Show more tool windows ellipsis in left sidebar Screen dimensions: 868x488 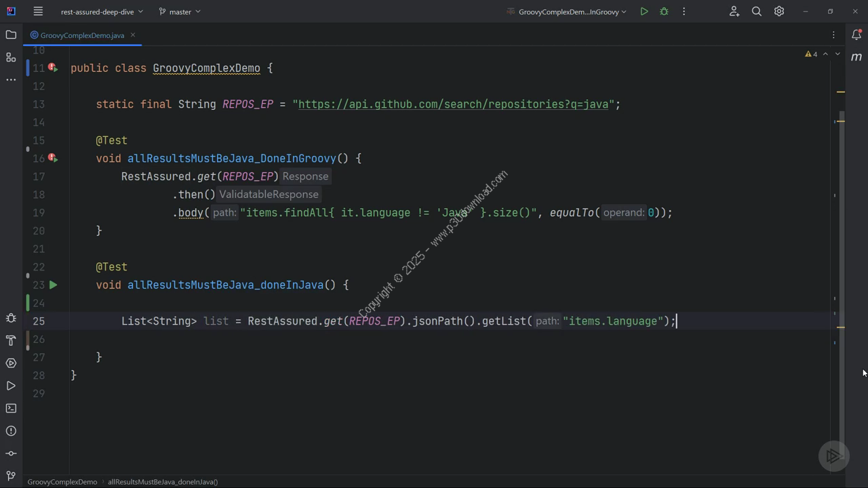tap(11, 80)
